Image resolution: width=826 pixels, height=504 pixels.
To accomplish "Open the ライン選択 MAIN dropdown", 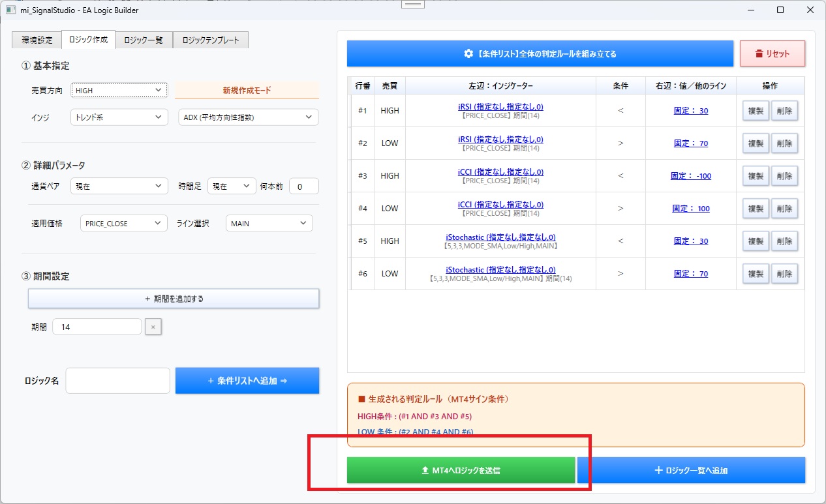I will pos(269,224).
